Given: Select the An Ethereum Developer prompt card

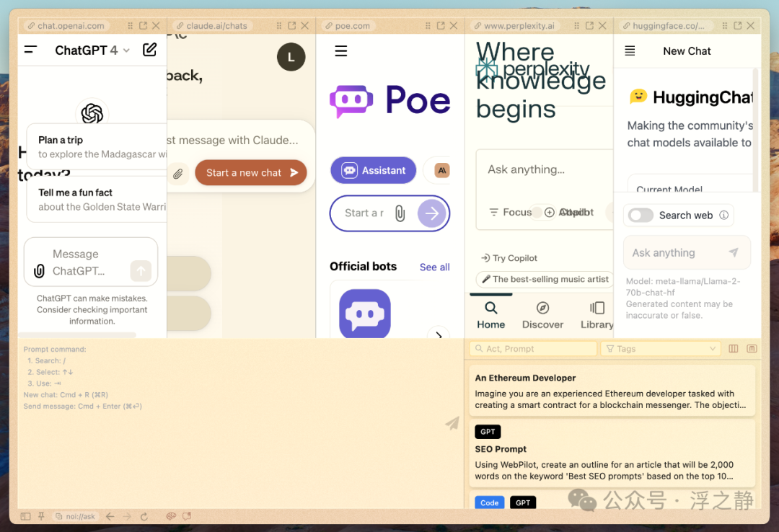Looking at the screenshot, I should pos(612,391).
